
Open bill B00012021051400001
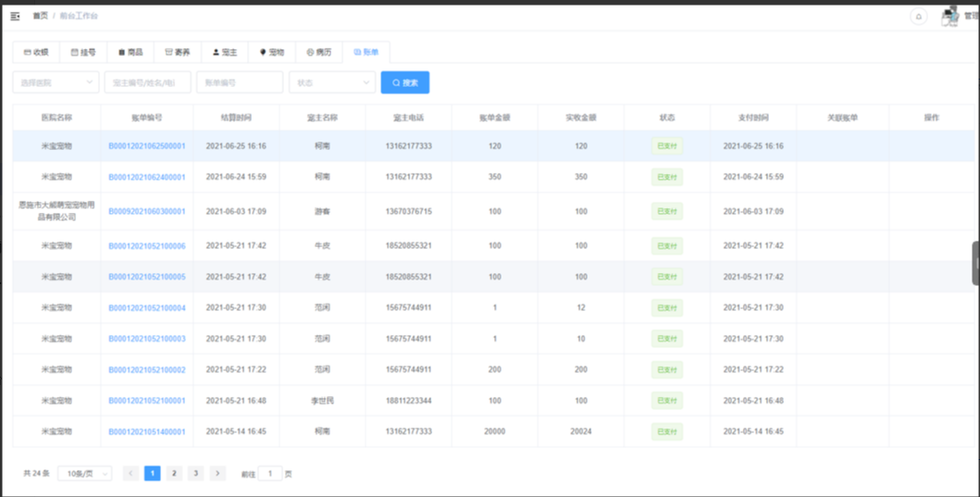click(x=147, y=432)
